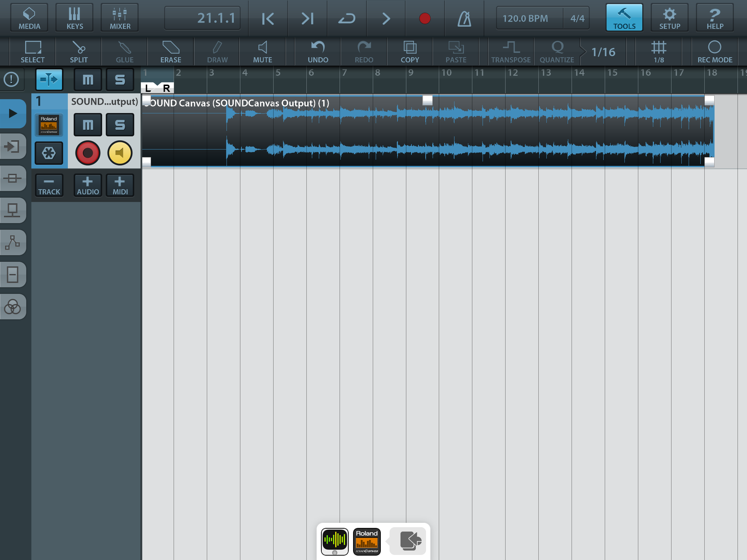Choose the MUTE speaker tool
The height and width of the screenshot is (560, 747).
(x=263, y=52)
